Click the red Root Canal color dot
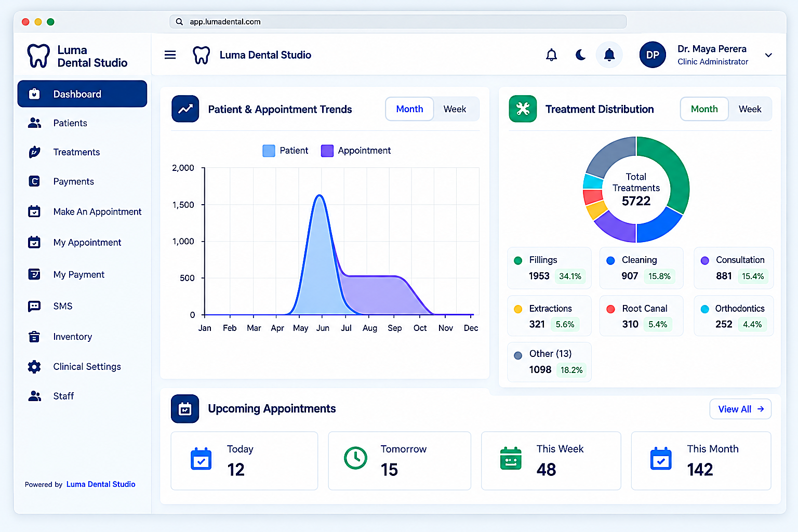Screen dimensions: 798x532 tap(611, 309)
